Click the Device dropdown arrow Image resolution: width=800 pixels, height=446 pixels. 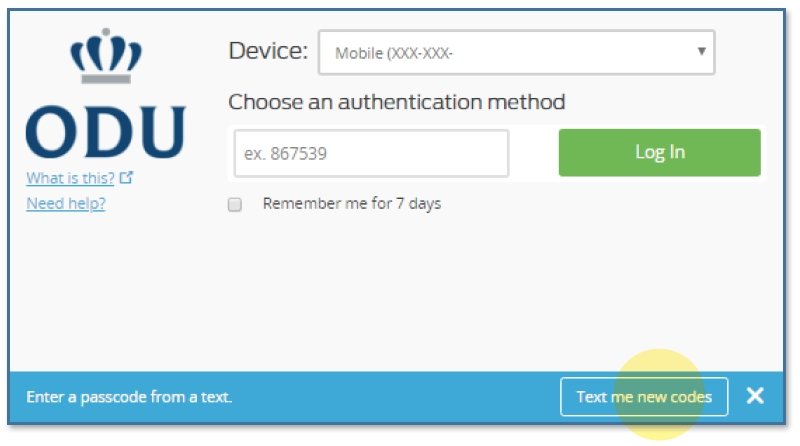tap(701, 51)
